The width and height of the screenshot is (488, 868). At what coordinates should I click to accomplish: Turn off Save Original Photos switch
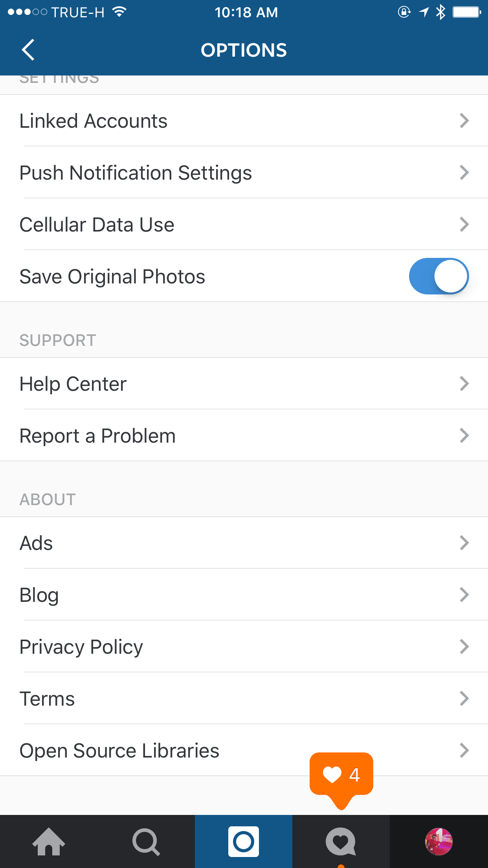click(438, 276)
